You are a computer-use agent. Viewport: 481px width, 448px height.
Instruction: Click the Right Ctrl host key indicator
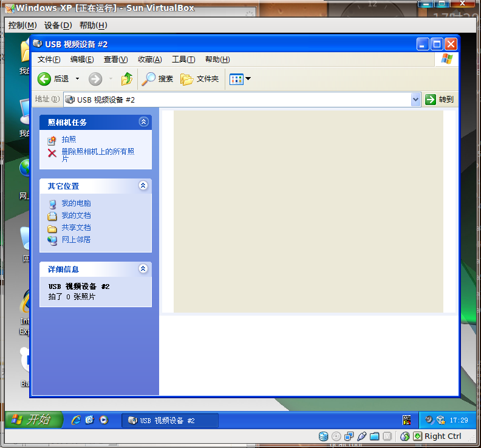click(x=443, y=436)
